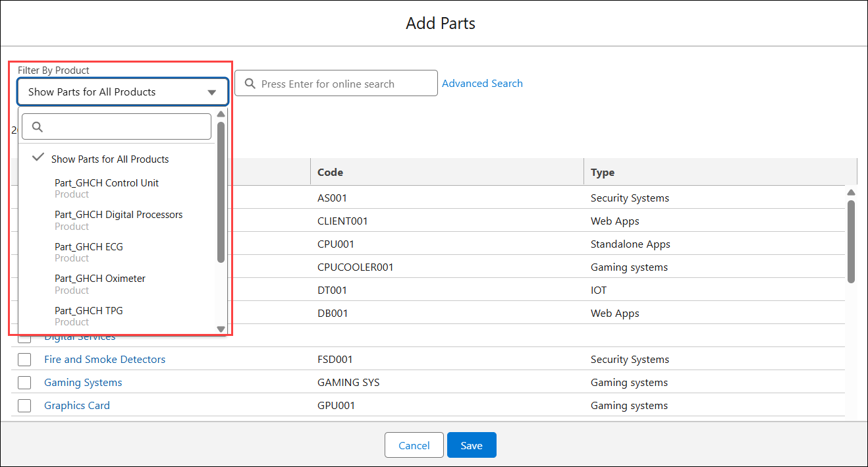Click the dropdown list scrollbar thumb
868x467 pixels.
221,192
